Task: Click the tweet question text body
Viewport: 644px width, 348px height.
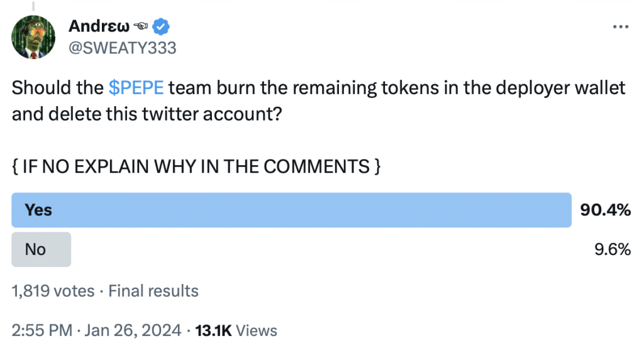Action: pos(318,101)
